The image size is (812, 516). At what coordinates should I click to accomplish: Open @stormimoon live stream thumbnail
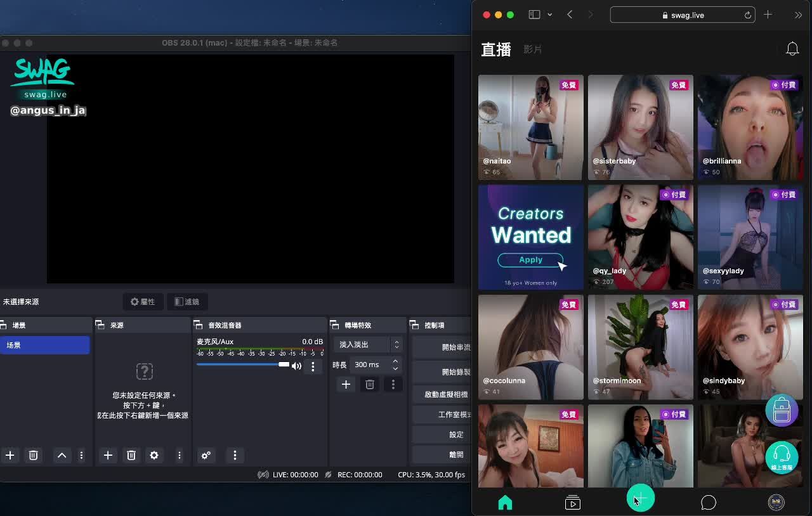tap(640, 347)
